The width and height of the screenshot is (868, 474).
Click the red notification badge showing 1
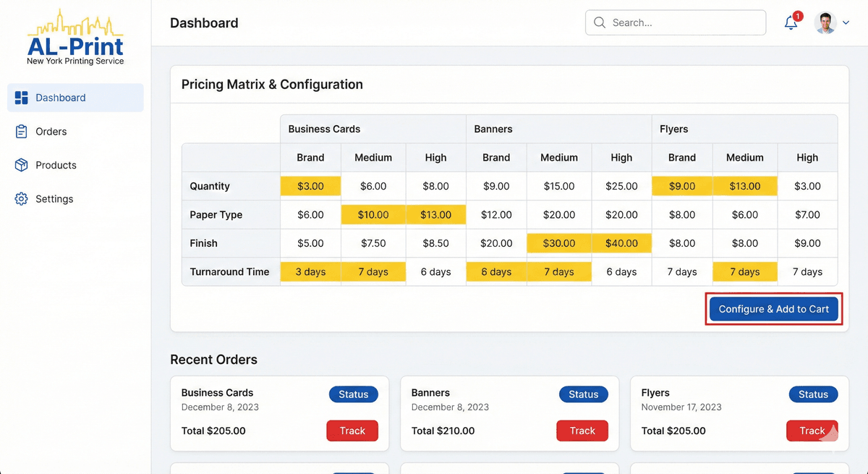(x=797, y=15)
